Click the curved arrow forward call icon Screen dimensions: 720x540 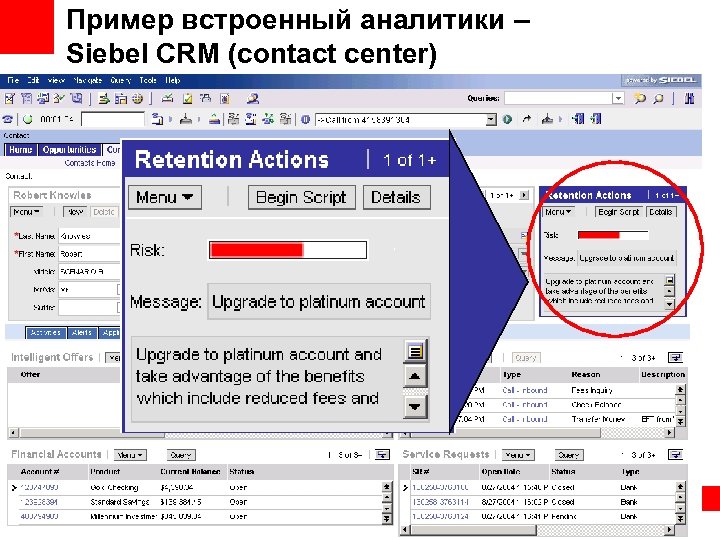(x=527, y=119)
